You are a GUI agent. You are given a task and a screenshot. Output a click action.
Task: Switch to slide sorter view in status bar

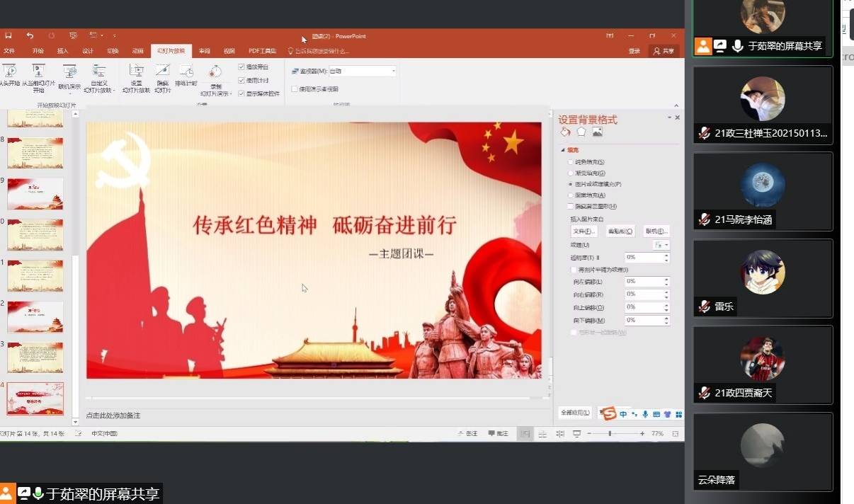(x=542, y=433)
